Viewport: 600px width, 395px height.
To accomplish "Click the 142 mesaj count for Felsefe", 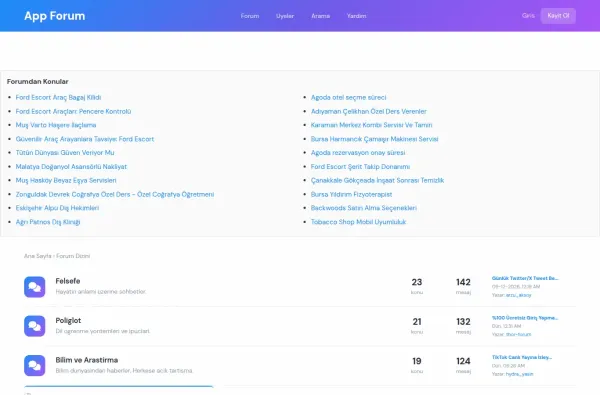I will (x=463, y=286).
